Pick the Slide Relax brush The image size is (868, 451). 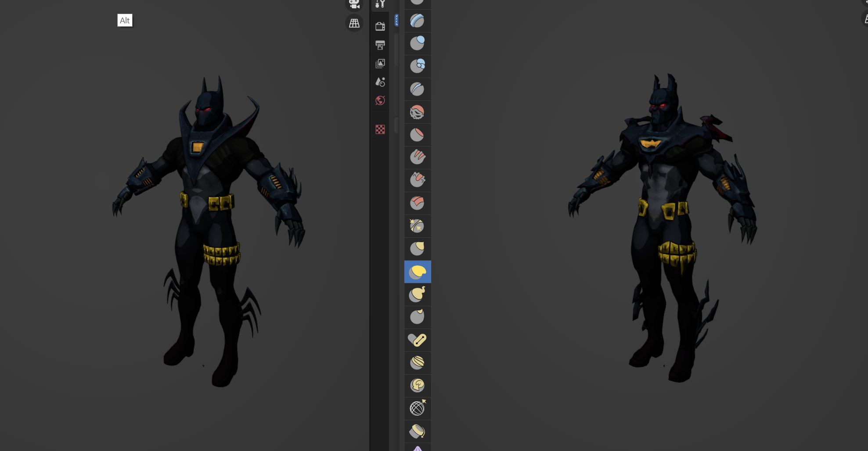(417, 408)
